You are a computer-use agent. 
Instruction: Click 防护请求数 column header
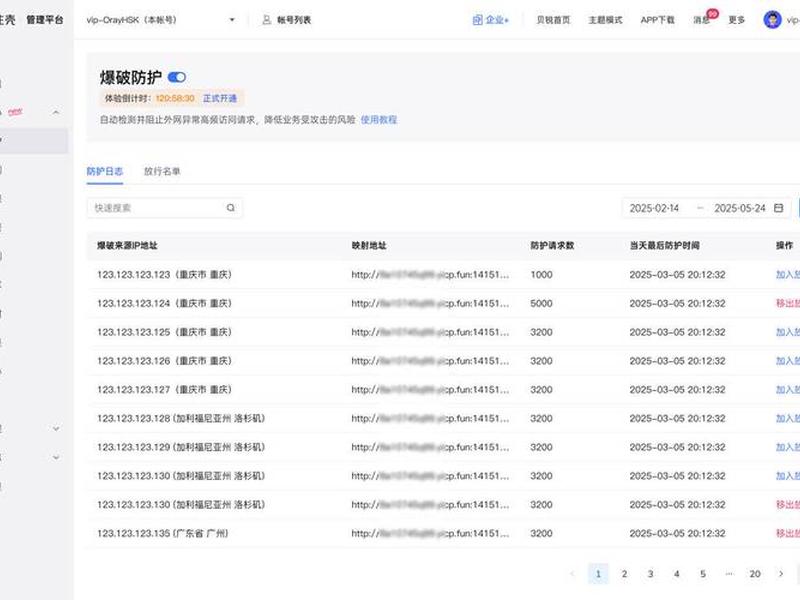tap(552, 245)
